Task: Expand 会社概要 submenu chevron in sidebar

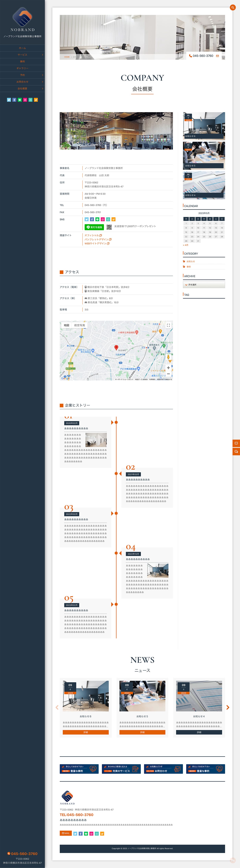Action: (x=43, y=89)
